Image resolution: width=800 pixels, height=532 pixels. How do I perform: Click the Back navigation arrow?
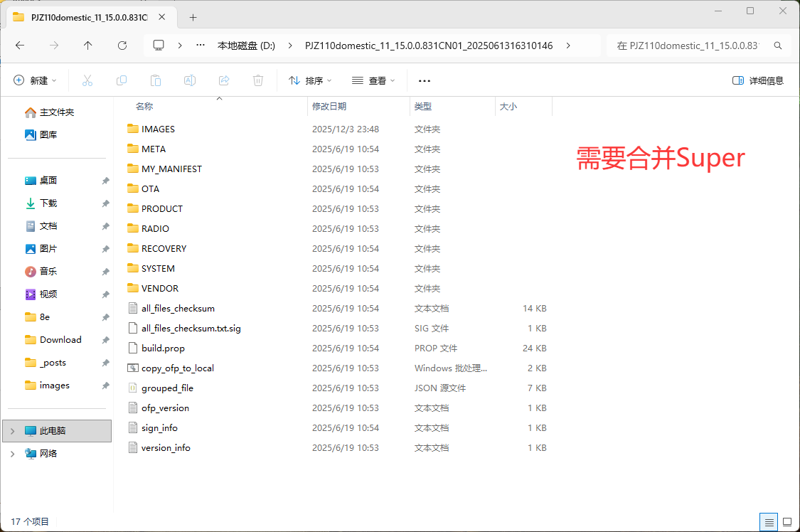(19, 45)
